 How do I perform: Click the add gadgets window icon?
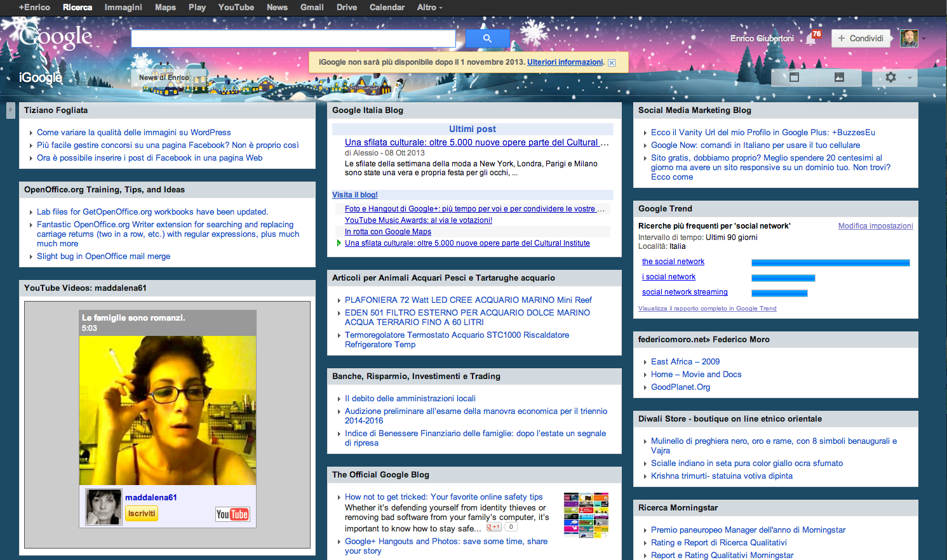(x=794, y=77)
